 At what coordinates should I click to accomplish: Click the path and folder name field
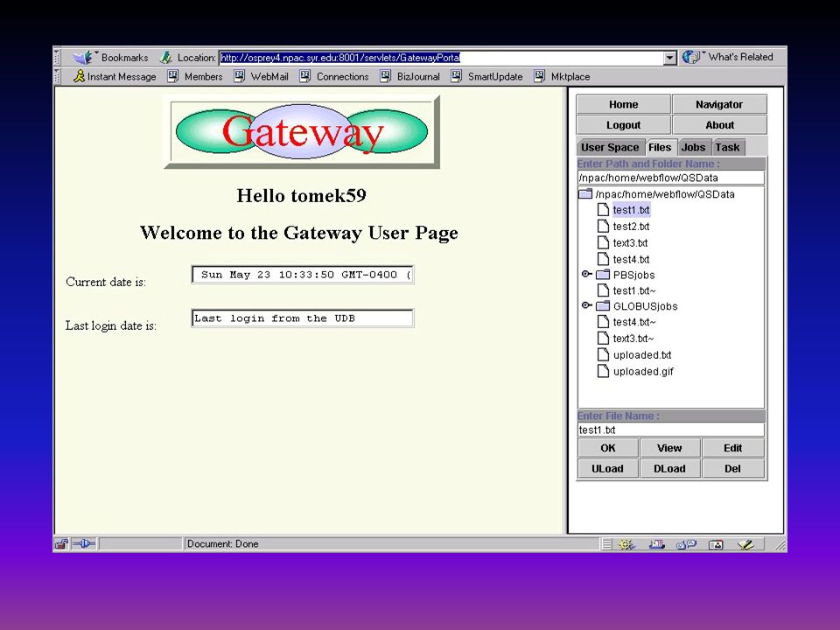(671, 178)
